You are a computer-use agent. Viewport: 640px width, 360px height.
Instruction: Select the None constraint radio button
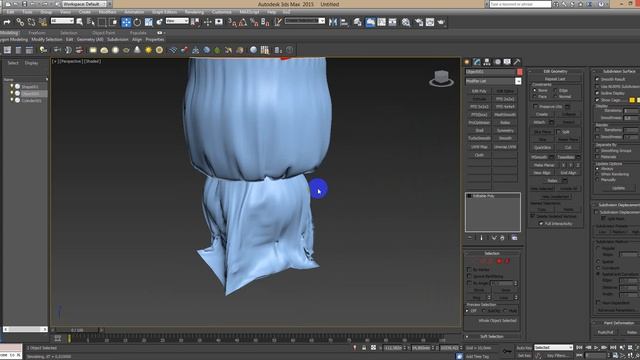(535, 90)
